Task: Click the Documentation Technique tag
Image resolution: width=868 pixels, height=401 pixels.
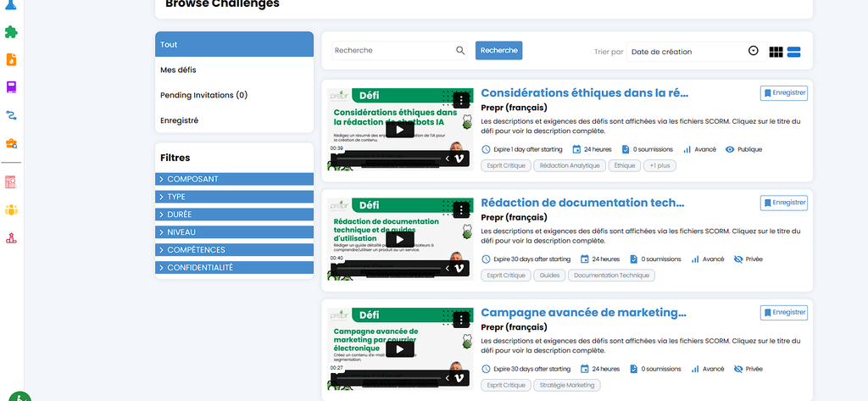Action: tap(611, 276)
